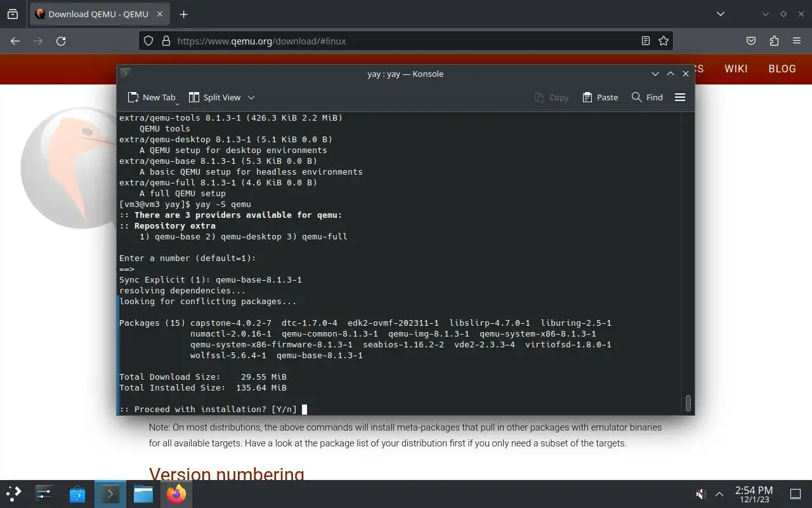
Task: Click the show desktop button in the panel
Action: pos(796,493)
